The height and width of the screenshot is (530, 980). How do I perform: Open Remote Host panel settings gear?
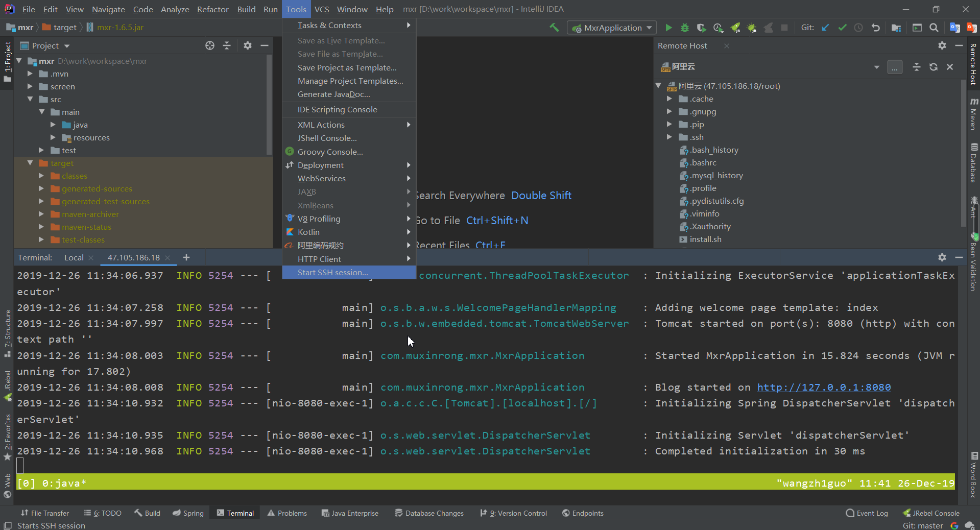942,45
